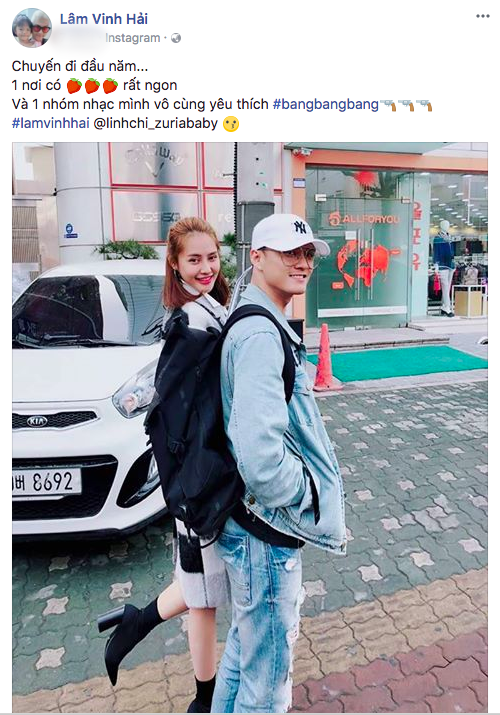The height and width of the screenshot is (715, 500).
Task: Click the ALLFORYOU shop sign in photo
Action: tap(364, 219)
